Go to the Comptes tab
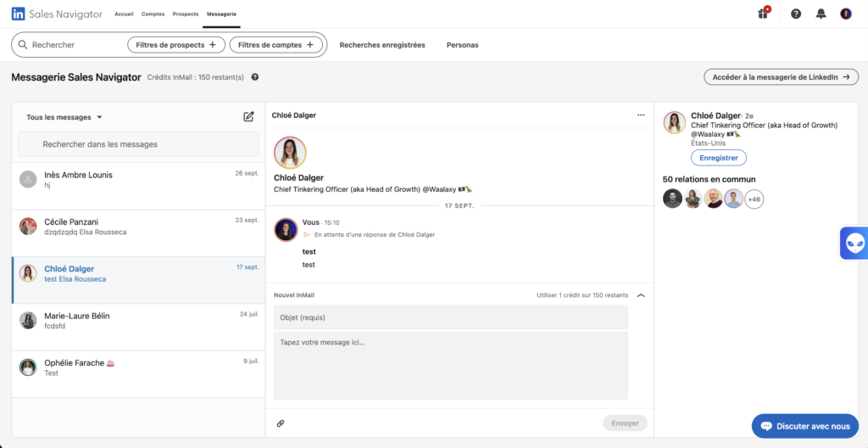This screenshot has height=448, width=868. pyautogui.click(x=153, y=14)
